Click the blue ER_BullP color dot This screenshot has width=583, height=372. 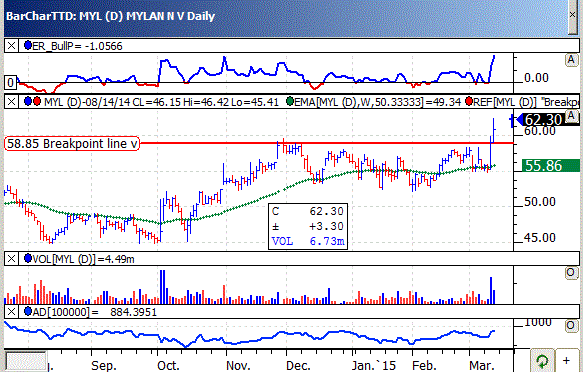point(28,45)
